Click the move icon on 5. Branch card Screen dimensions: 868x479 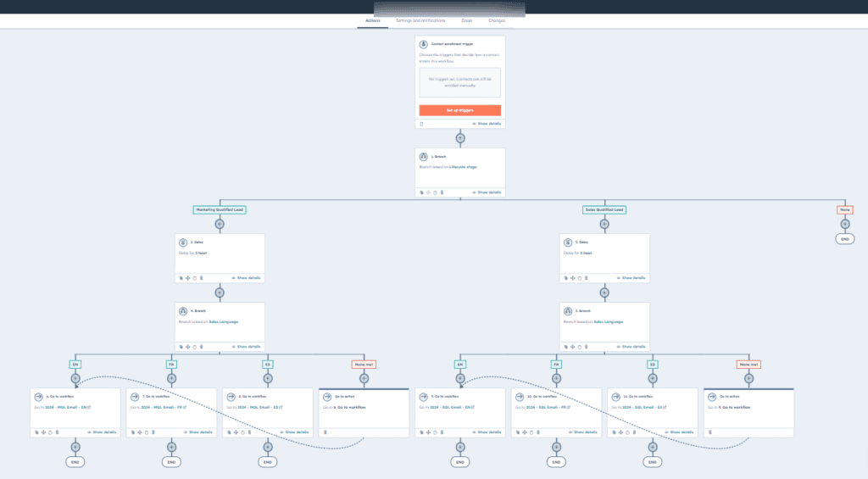(x=572, y=347)
